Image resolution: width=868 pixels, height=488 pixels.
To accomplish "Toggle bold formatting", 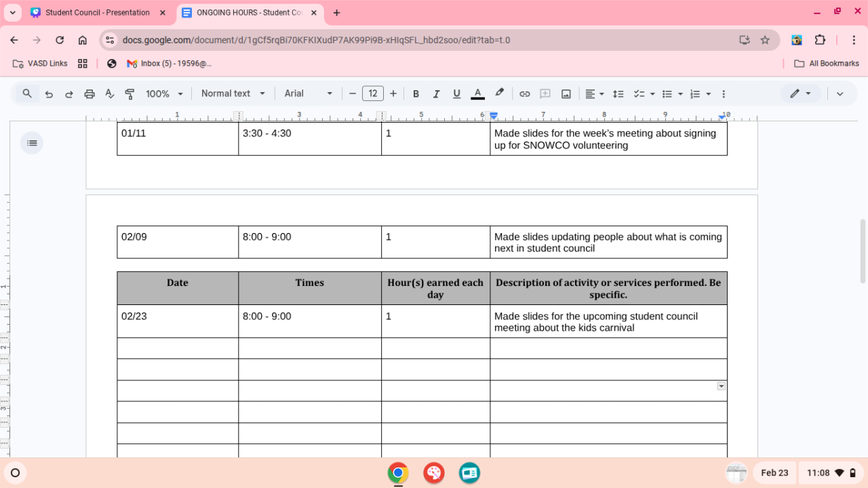I will (x=416, y=94).
